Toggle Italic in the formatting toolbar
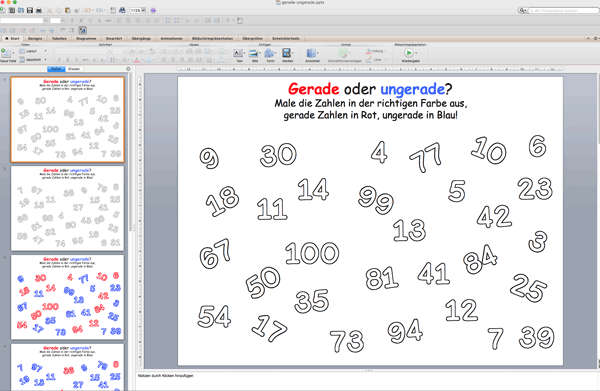 click(x=81, y=20)
